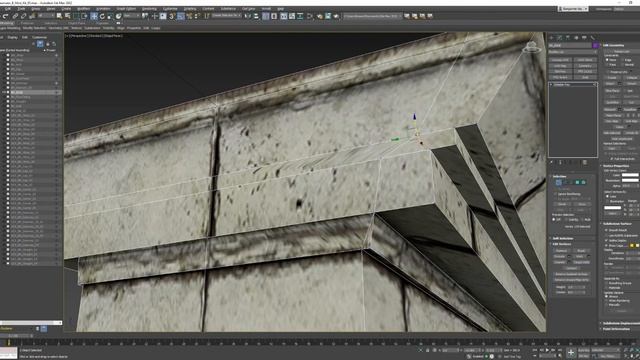Choose Element sub-object selection icon
640x360 pixels.
(x=583, y=182)
